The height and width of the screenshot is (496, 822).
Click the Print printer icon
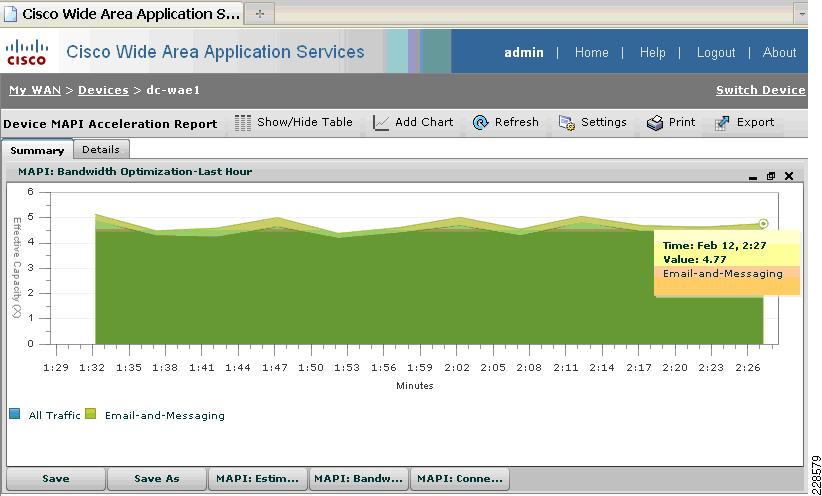655,123
